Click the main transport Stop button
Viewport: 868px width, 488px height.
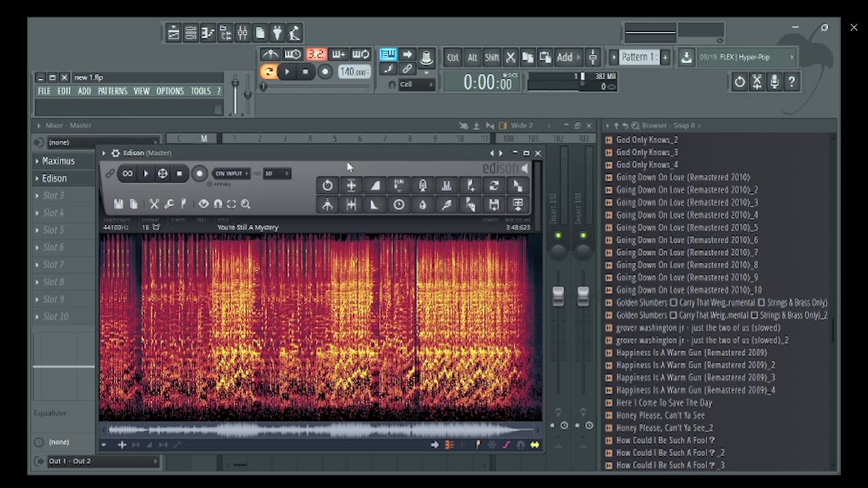305,72
